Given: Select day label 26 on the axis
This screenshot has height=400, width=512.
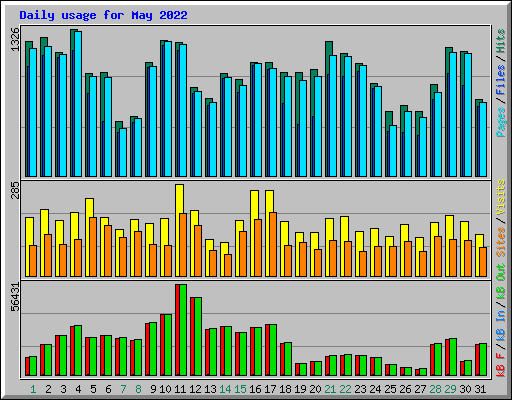Looking at the screenshot, I should 405,389.
